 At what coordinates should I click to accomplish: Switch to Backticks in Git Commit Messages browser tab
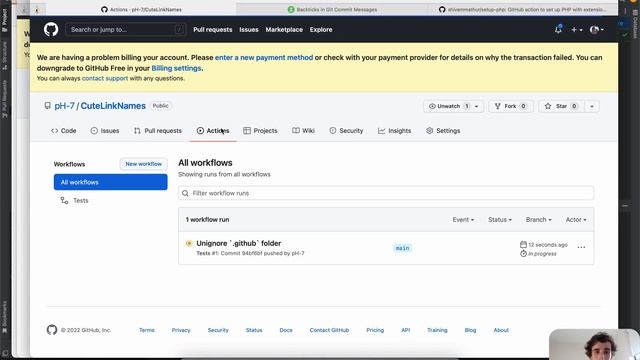332,9
